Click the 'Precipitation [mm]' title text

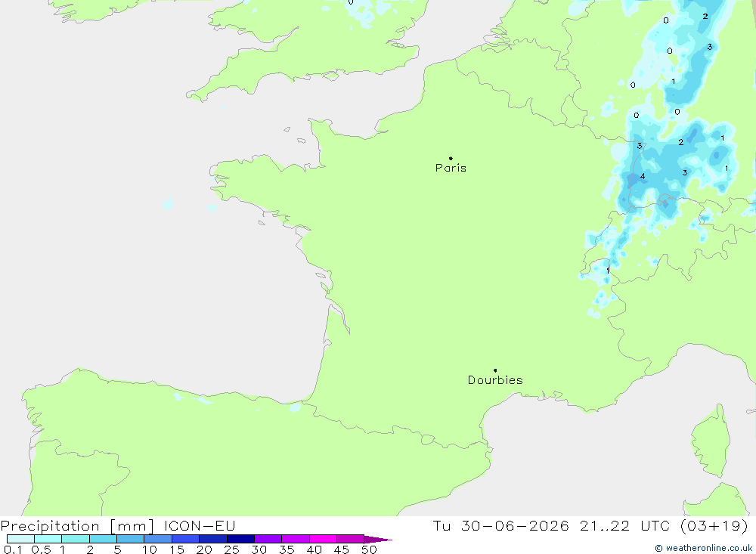coord(77,526)
